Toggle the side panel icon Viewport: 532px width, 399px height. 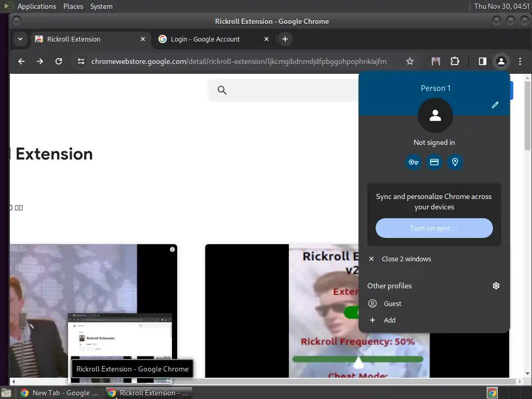coord(483,61)
